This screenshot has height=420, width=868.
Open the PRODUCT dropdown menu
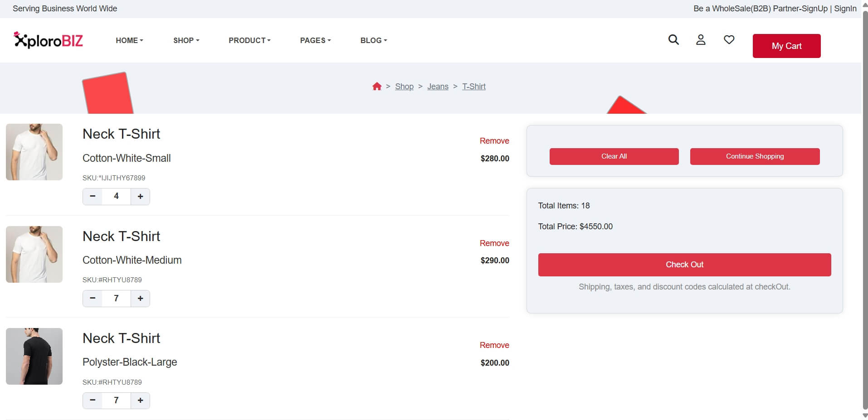(249, 40)
